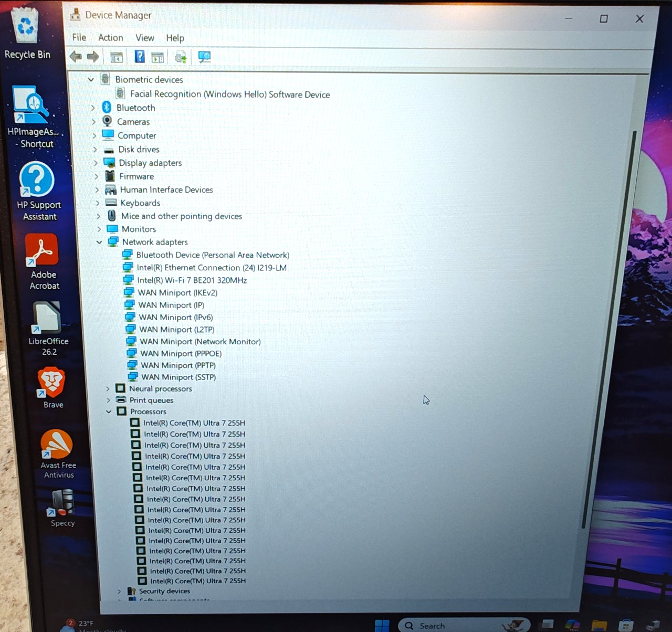672x632 pixels.
Task: Collapse the Network adapters category
Action: click(99, 242)
